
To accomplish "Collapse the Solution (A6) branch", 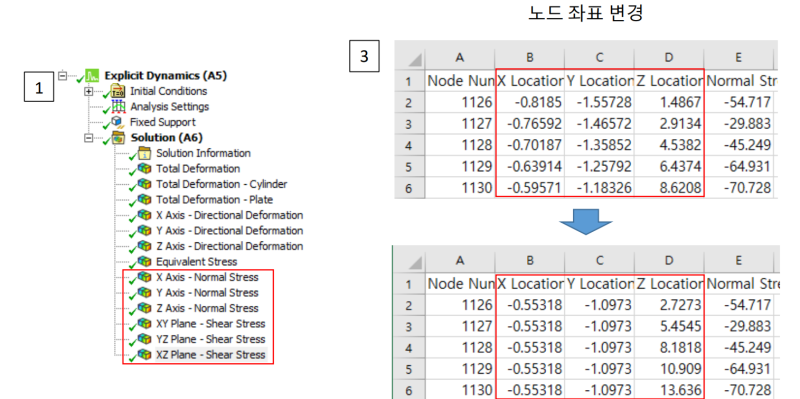I will pyautogui.click(x=89, y=137).
